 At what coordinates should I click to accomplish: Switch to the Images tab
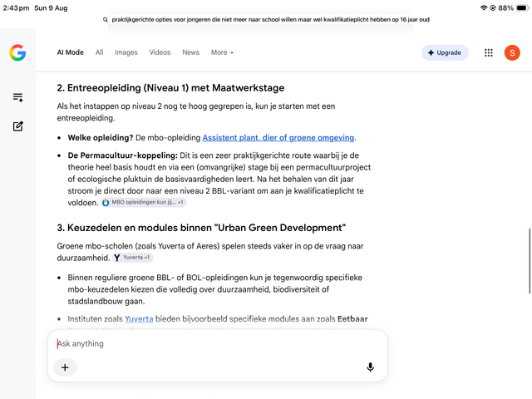[126, 52]
